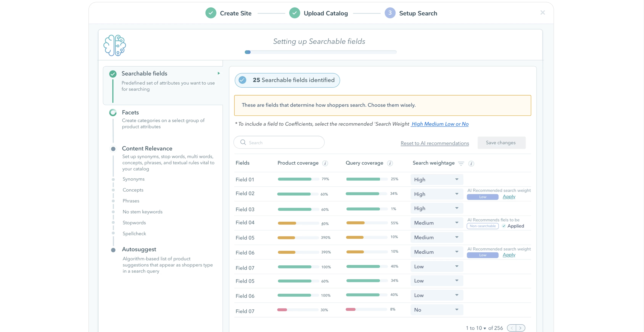Click the Upload Catalog step label
This screenshot has height=332, width=644.
(x=326, y=13)
